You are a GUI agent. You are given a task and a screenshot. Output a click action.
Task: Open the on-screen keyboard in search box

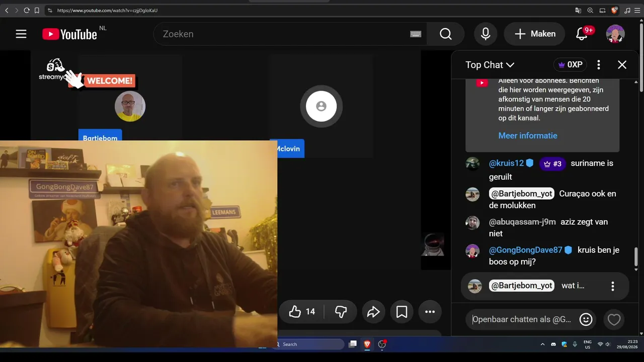click(x=416, y=34)
